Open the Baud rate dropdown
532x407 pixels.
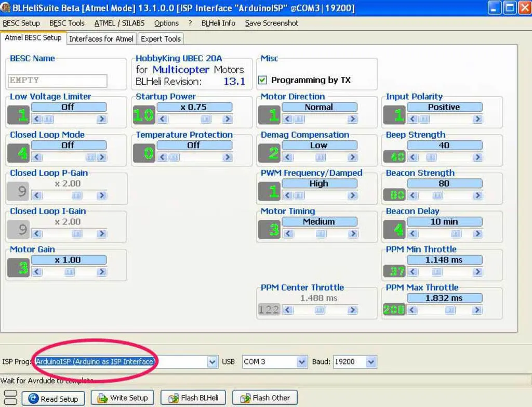[x=370, y=362]
